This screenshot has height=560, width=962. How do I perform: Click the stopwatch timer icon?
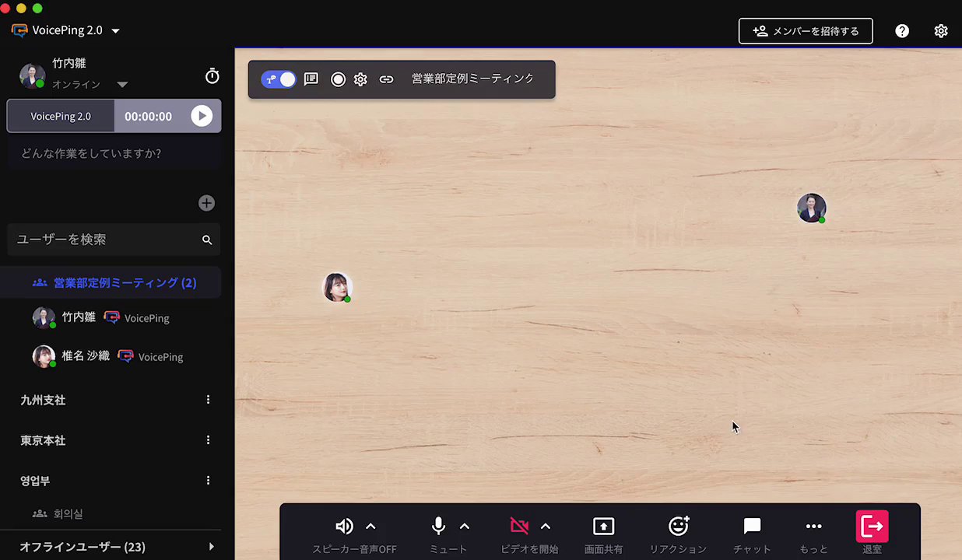[x=212, y=75]
